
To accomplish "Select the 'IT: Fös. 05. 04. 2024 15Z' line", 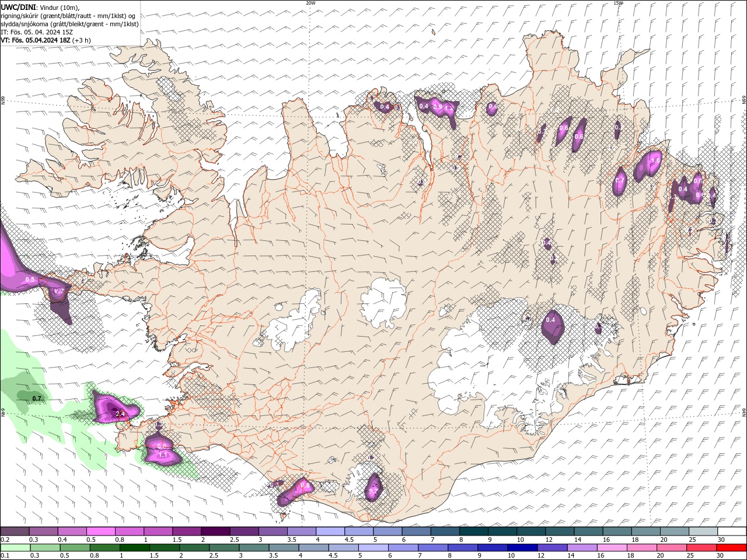I will 37,32.
